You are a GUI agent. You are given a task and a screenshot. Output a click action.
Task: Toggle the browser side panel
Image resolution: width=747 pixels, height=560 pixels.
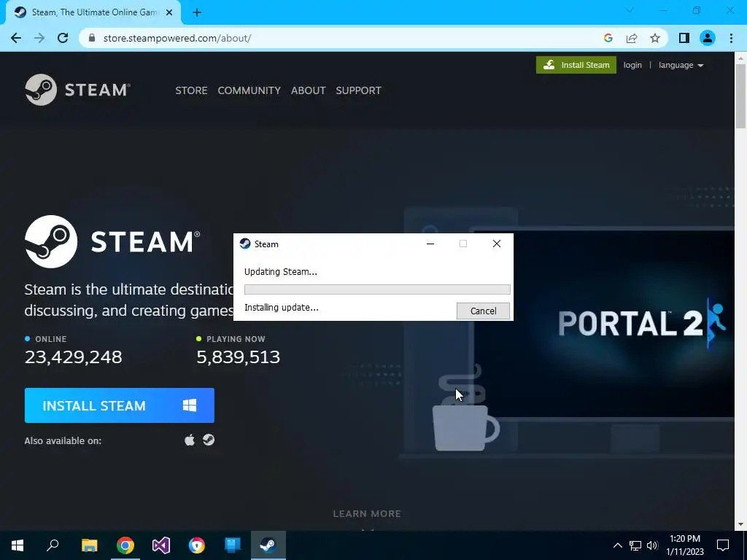(684, 38)
